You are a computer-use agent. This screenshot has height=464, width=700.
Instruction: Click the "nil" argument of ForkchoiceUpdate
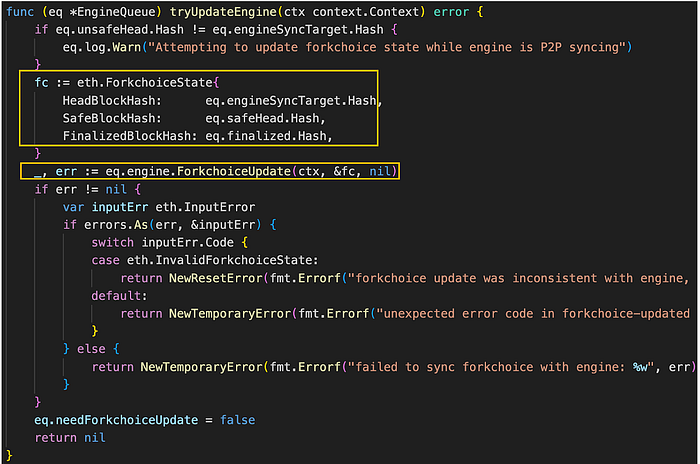point(380,171)
